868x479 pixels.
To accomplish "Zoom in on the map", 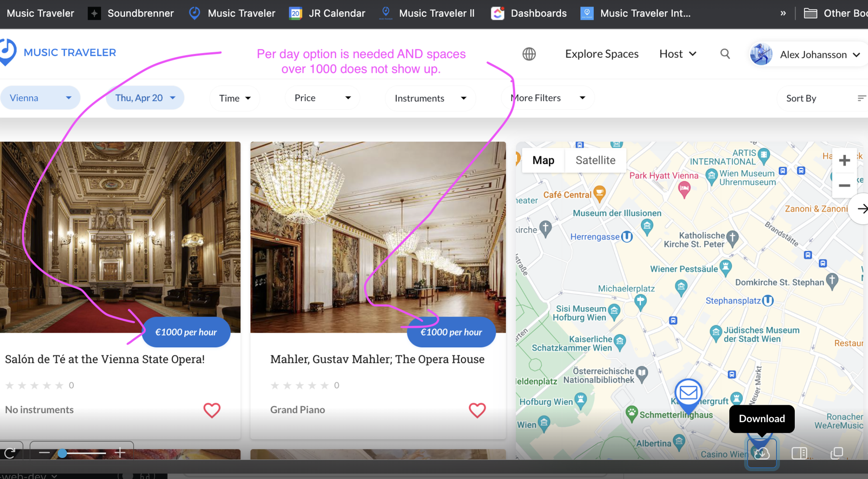I will (844, 160).
